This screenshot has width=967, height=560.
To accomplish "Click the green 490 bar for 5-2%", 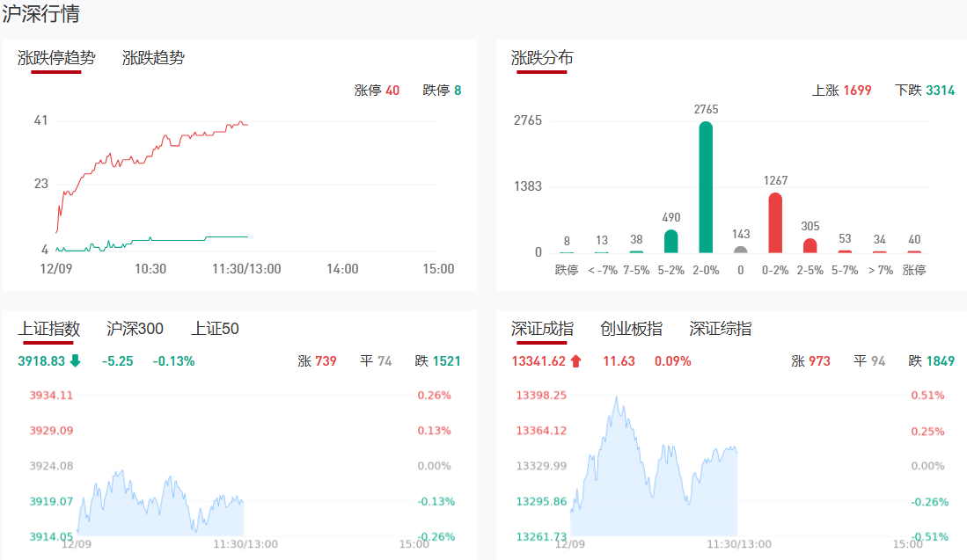I will click(x=670, y=242).
